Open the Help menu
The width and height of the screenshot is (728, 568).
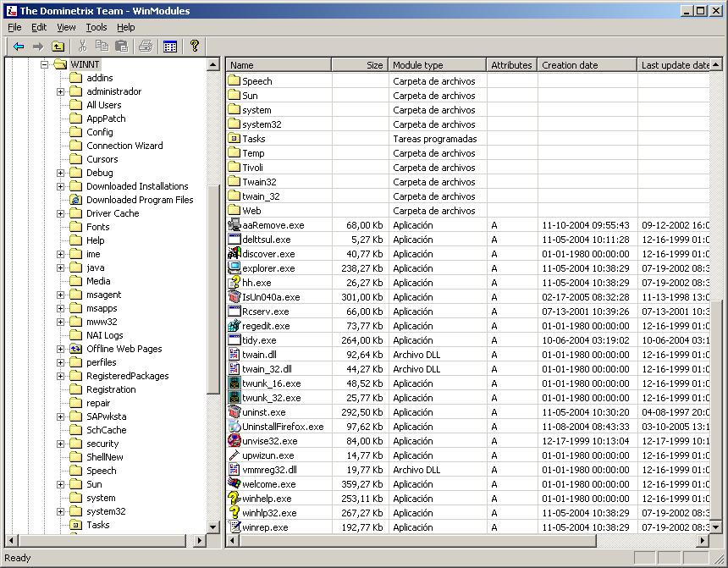126,27
